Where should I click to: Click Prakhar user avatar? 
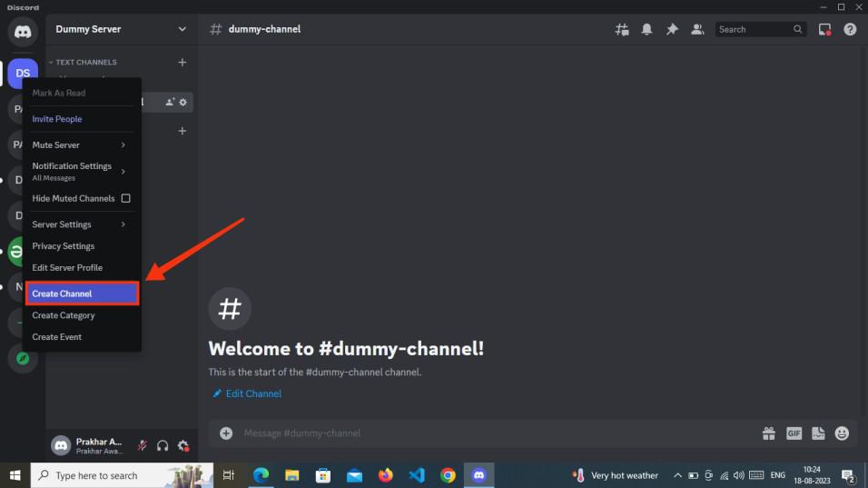pyautogui.click(x=61, y=445)
